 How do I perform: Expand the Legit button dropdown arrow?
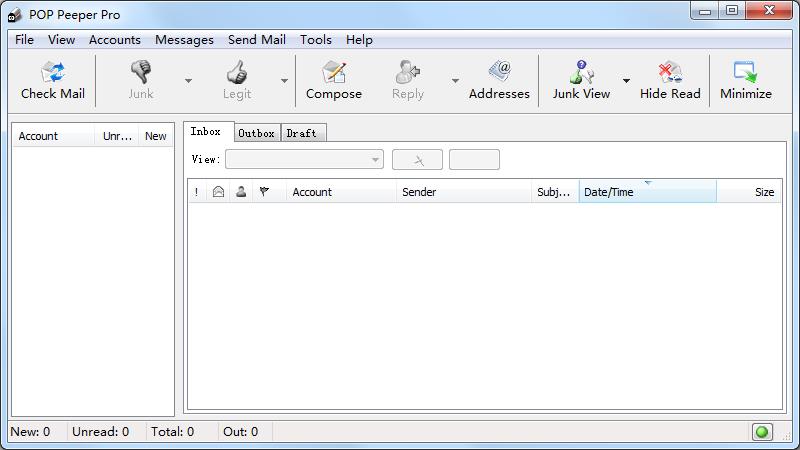(x=284, y=81)
